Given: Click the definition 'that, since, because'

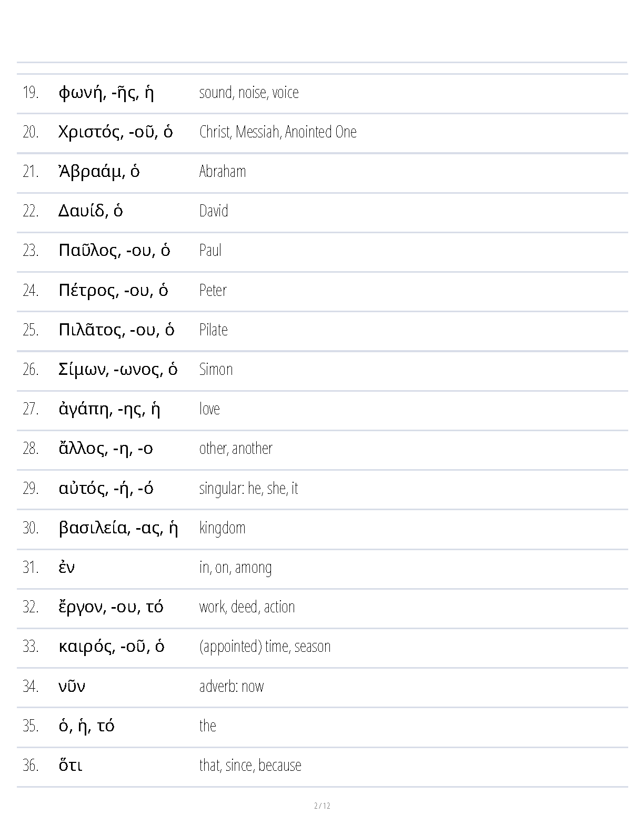Looking at the screenshot, I should pos(250,766).
